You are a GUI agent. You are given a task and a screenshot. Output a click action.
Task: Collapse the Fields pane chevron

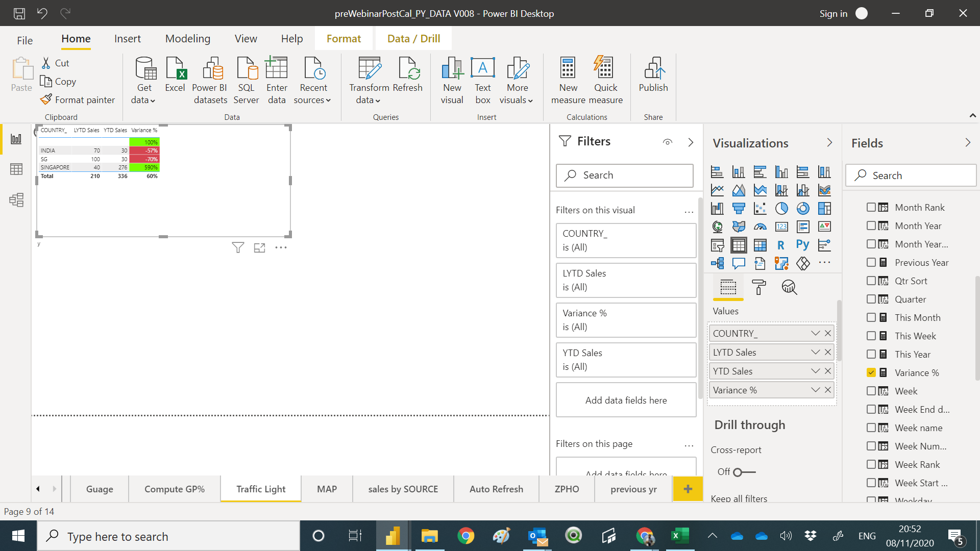tap(968, 143)
